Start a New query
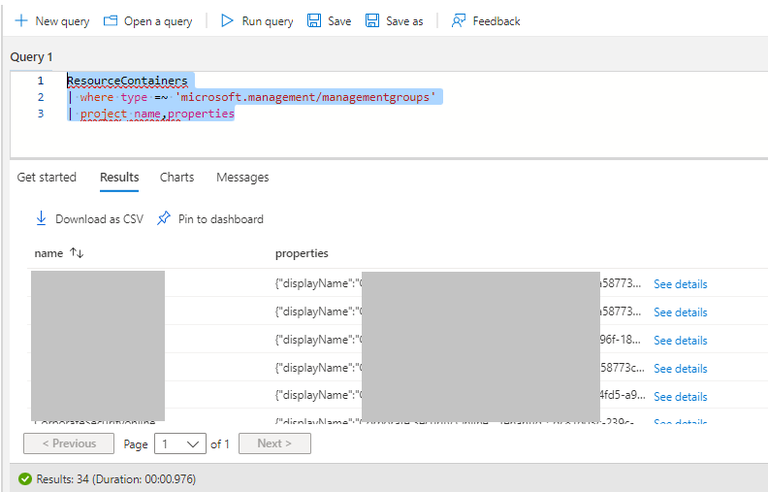This screenshot has width=768, height=492. 52,21
